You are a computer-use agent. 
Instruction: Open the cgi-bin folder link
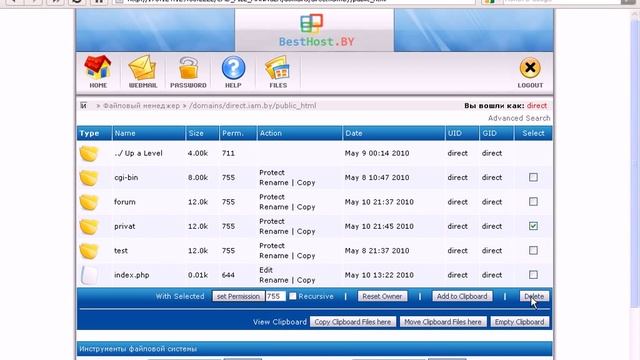pyautogui.click(x=126, y=178)
